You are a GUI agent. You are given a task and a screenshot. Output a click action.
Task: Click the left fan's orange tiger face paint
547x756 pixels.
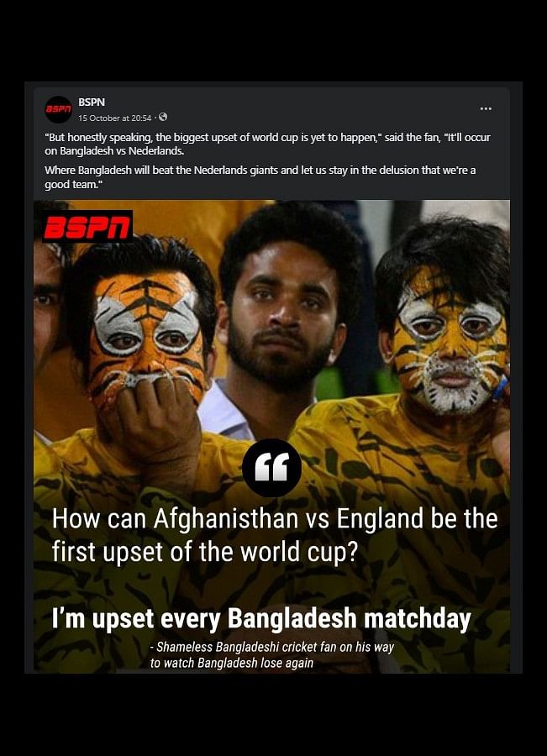pos(147,333)
